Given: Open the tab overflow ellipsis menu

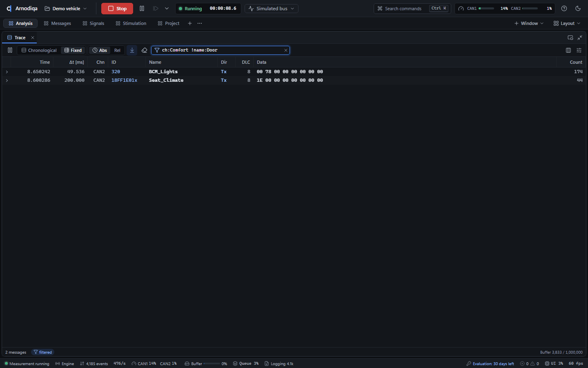Looking at the screenshot, I should 200,23.
